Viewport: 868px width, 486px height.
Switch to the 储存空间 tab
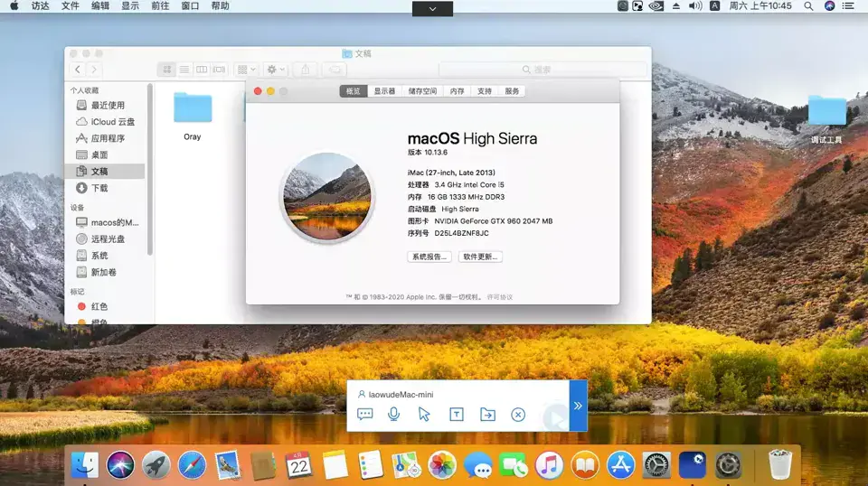(x=422, y=91)
